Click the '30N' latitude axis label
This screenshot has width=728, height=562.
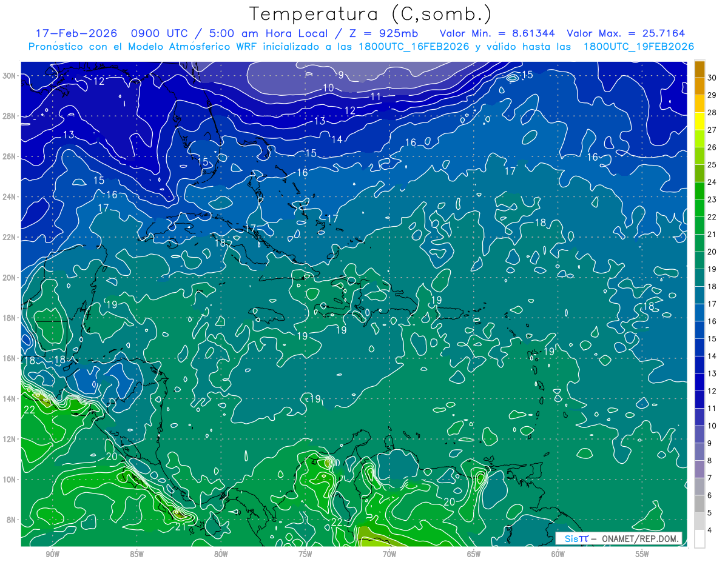coord(9,76)
